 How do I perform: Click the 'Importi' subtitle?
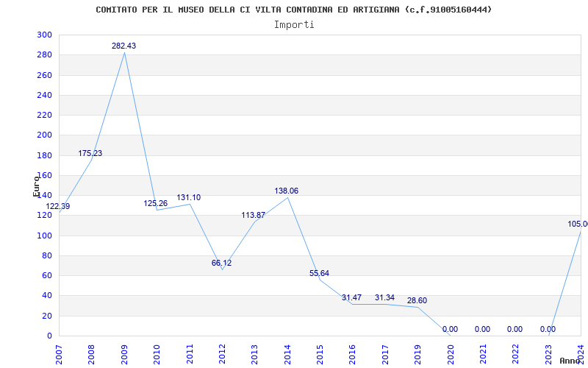tap(294, 25)
